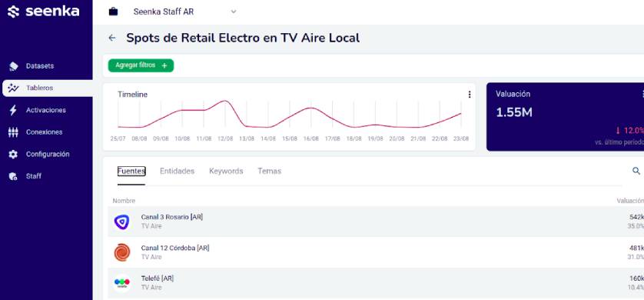Open Conexiones sliders icon
This screenshot has width=644, height=300.
coord(13,132)
